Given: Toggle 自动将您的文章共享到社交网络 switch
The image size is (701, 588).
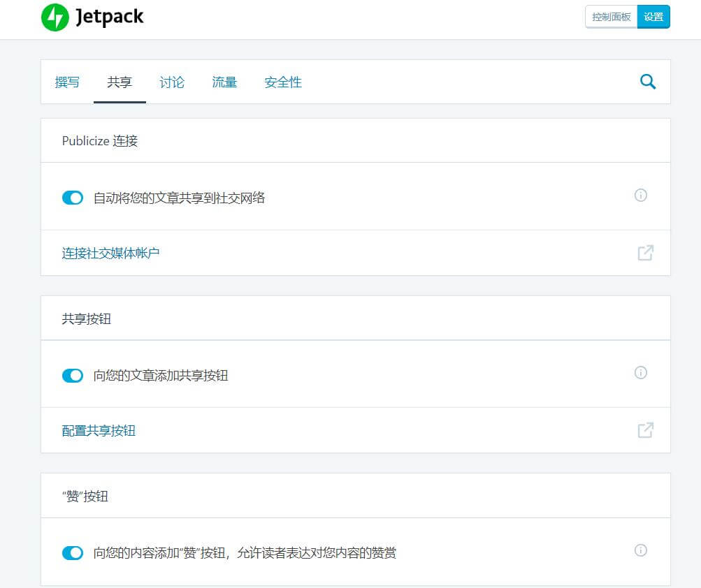Looking at the screenshot, I should (73, 198).
